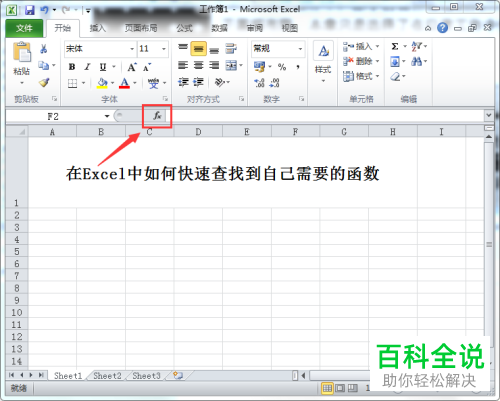Expand the Name Box dropdown
The height and width of the screenshot is (401, 500).
point(107,116)
